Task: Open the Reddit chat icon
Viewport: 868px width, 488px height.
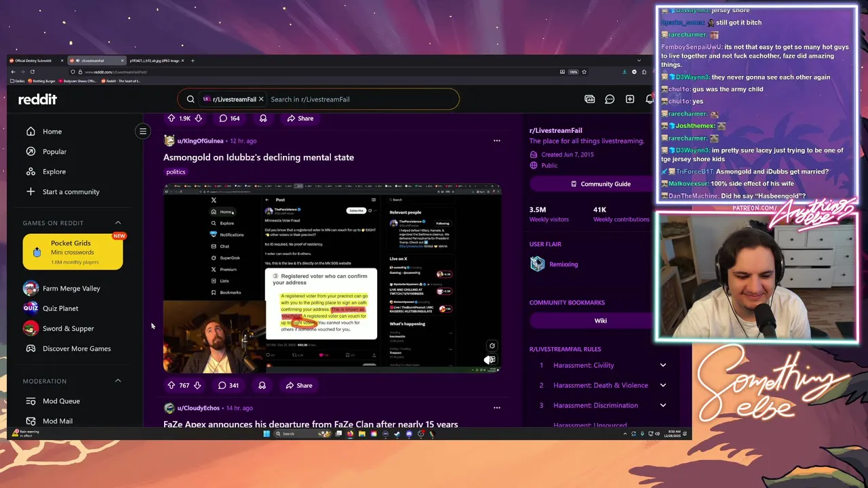Action: 610,99
